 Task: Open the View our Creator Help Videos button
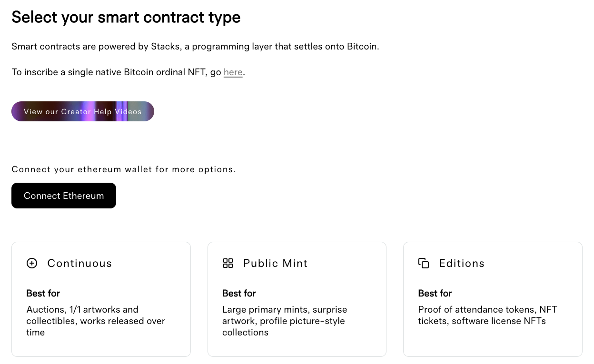pos(83,111)
